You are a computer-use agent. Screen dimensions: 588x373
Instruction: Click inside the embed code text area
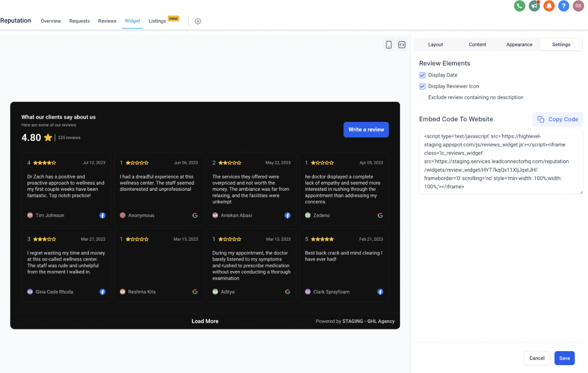coord(501,161)
